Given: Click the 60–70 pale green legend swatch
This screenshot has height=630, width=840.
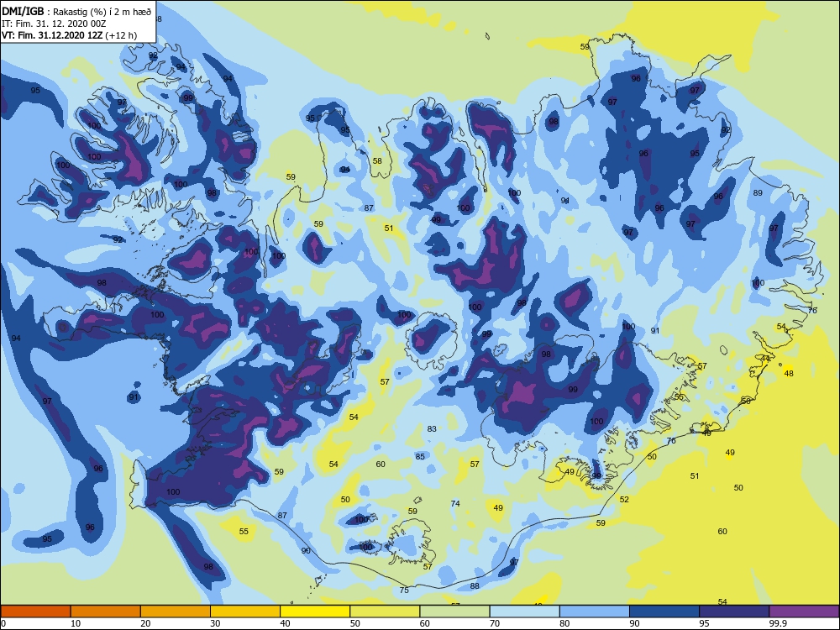Looking at the screenshot, I should point(454,612).
